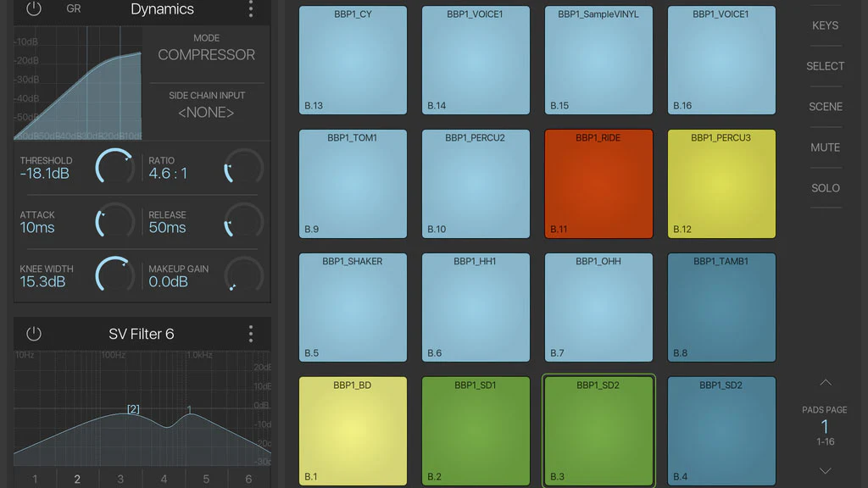
Task: Trigger the red BBP1_RIDE pad
Action: coord(598,184)
